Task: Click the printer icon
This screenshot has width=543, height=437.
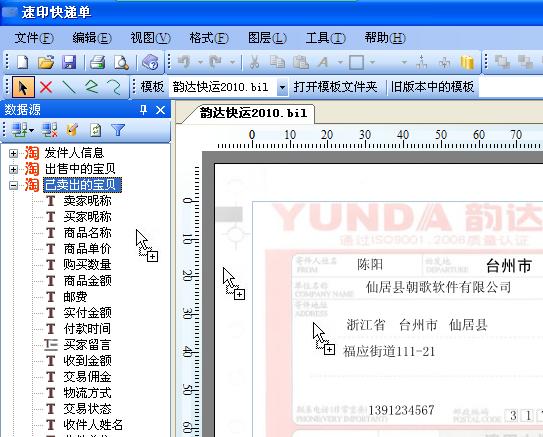Action: point(98,62)
